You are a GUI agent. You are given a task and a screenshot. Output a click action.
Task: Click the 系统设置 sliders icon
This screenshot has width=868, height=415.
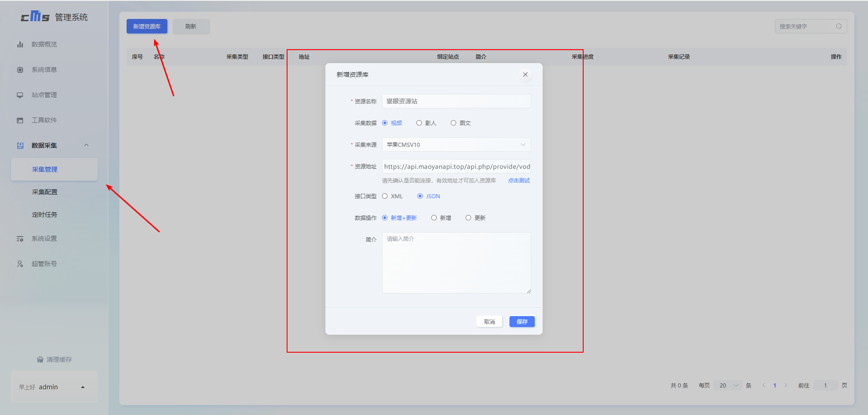pyautogui.click(x=20, y=238)
